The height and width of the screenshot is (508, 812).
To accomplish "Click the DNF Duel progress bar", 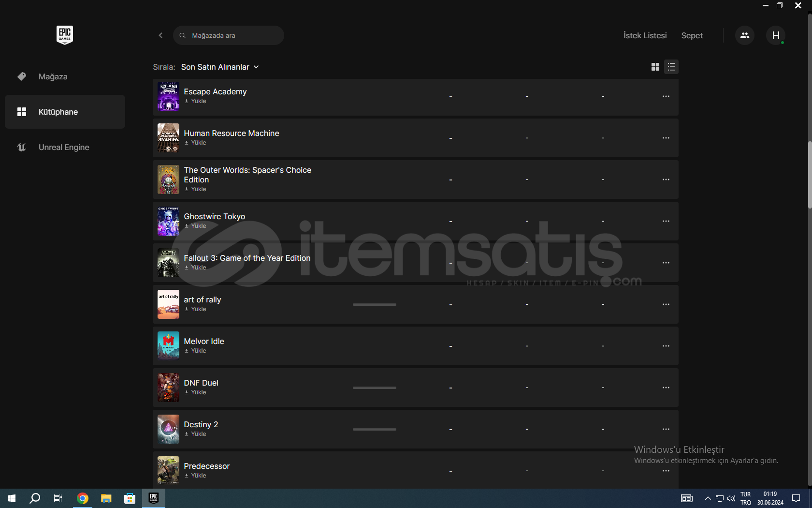I will [375, 388].
